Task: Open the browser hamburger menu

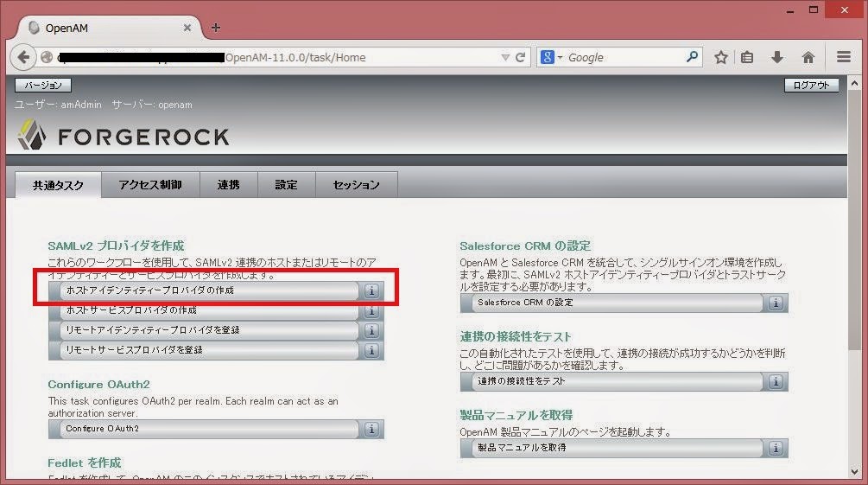Action: tap(844, 56)
